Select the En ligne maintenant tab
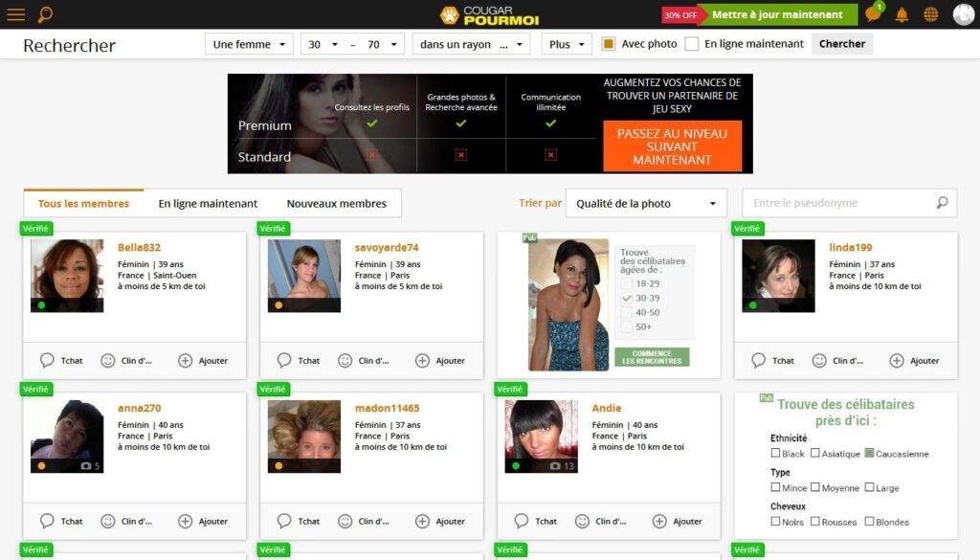980x560 pixels. tap(208, 203)
